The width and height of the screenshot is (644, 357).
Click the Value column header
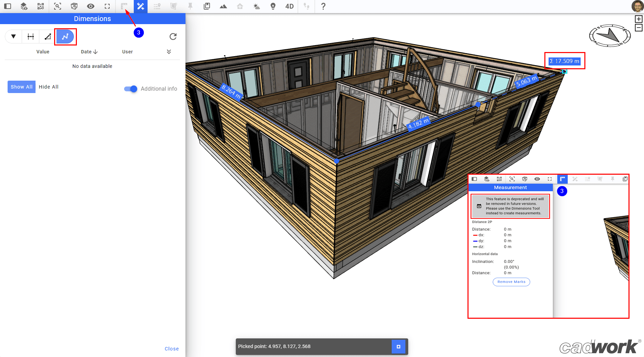[43, 52]
